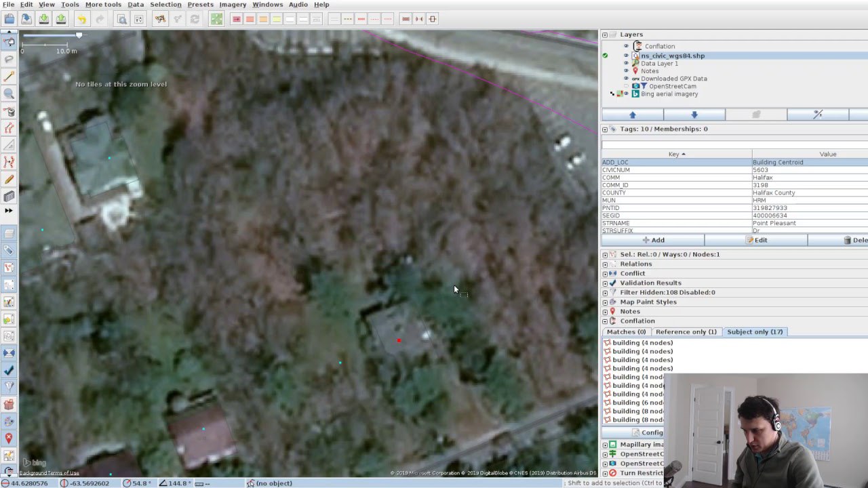This screenshot has height=488, width=868.
Task: Open the Presets menu
Action: (x=200, y=5)
